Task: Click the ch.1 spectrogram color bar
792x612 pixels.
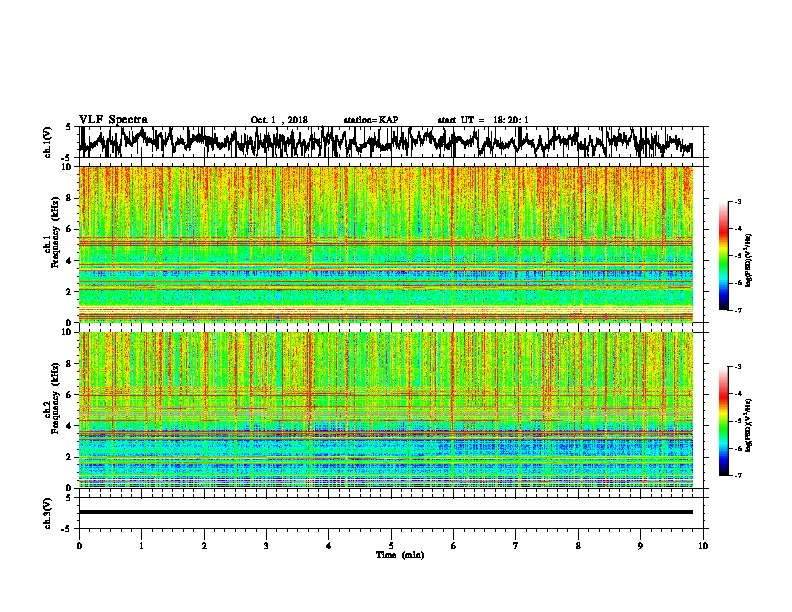Action: [x=723, y=256]
